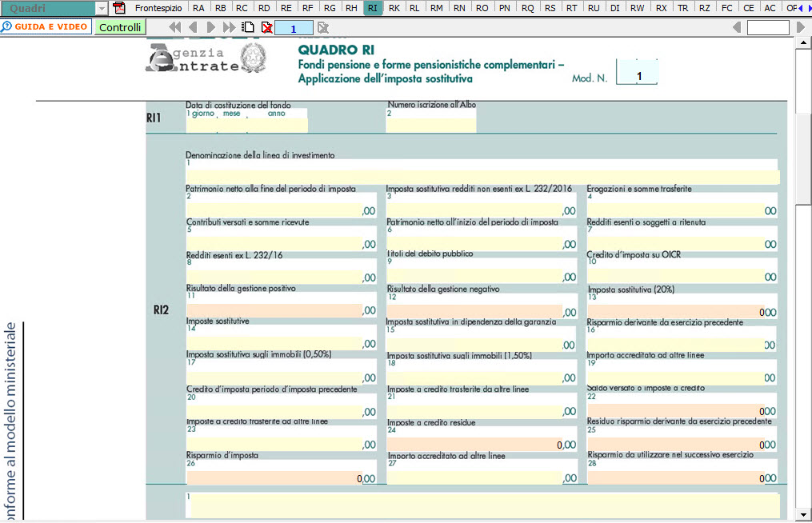The width and height of the screenshot is (812, 523).
Task: Click the right arrow beside right search box
Action: [x=800, y=27]
